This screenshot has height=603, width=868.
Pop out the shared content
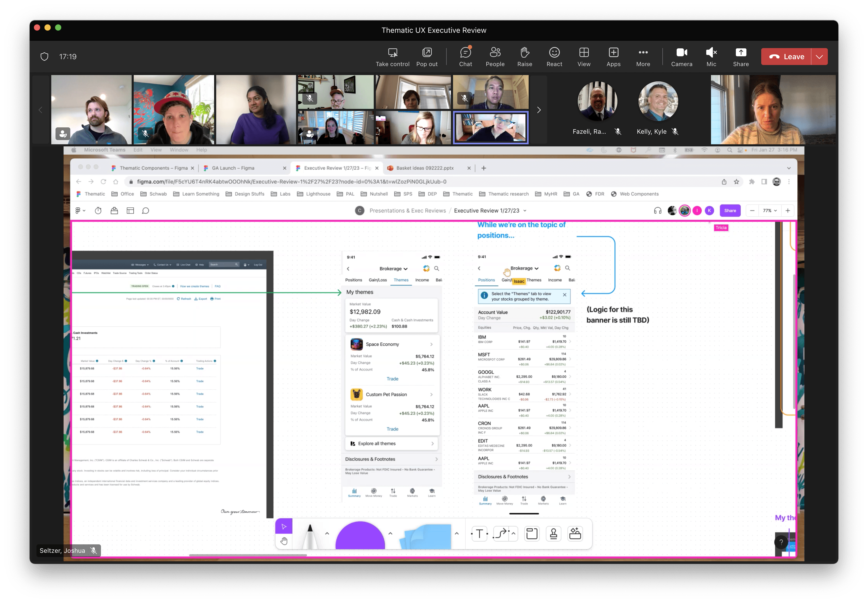click(x=427, y=57)
